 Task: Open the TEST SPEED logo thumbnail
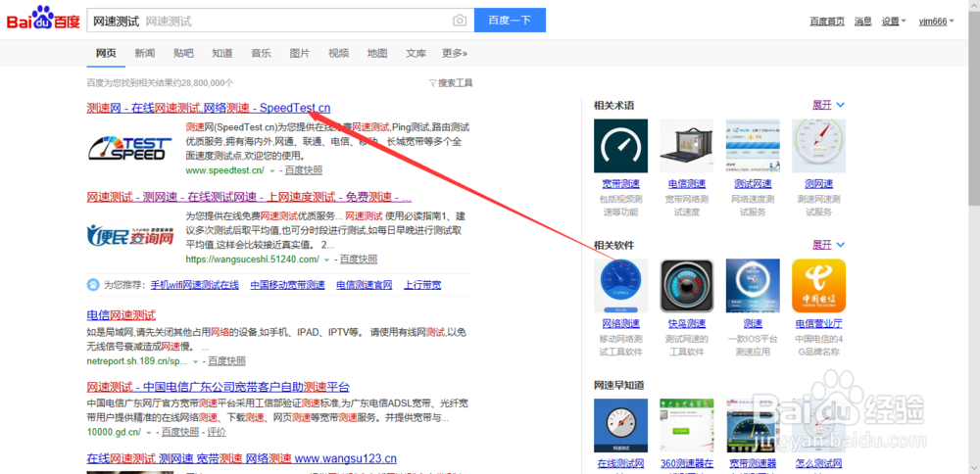click(130, 148)
